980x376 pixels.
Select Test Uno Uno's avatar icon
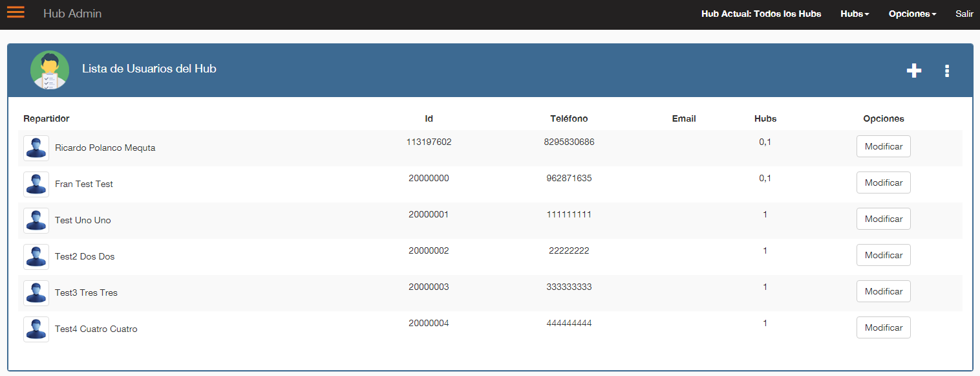click(36, 221)
